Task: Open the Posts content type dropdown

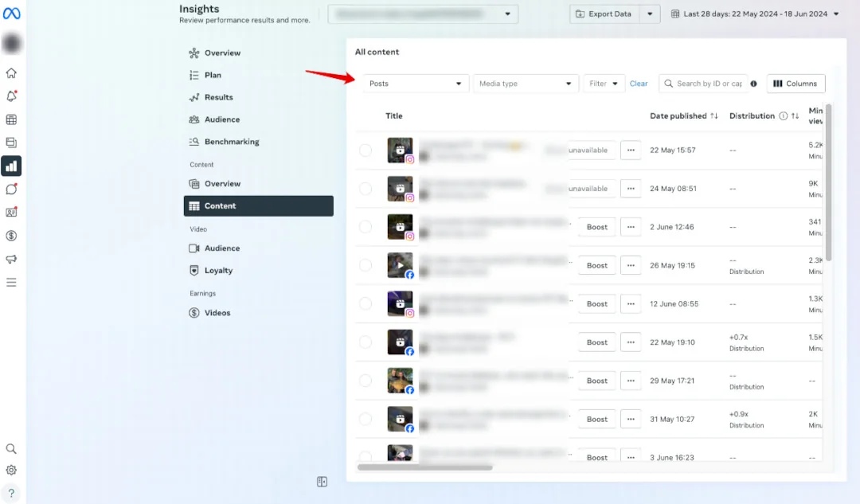Action: pyautogui.click(x=415, y=84)
